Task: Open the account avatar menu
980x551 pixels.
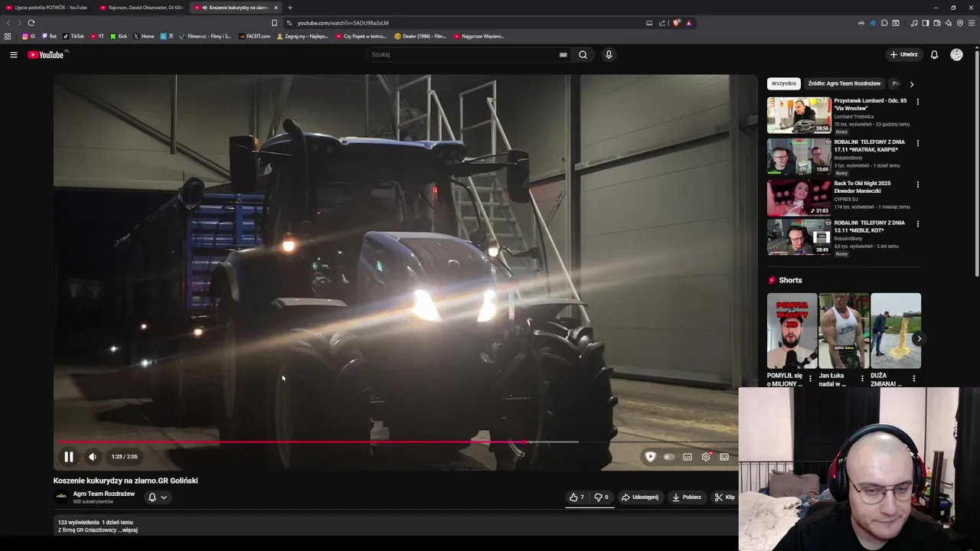Action: (956, 54)
